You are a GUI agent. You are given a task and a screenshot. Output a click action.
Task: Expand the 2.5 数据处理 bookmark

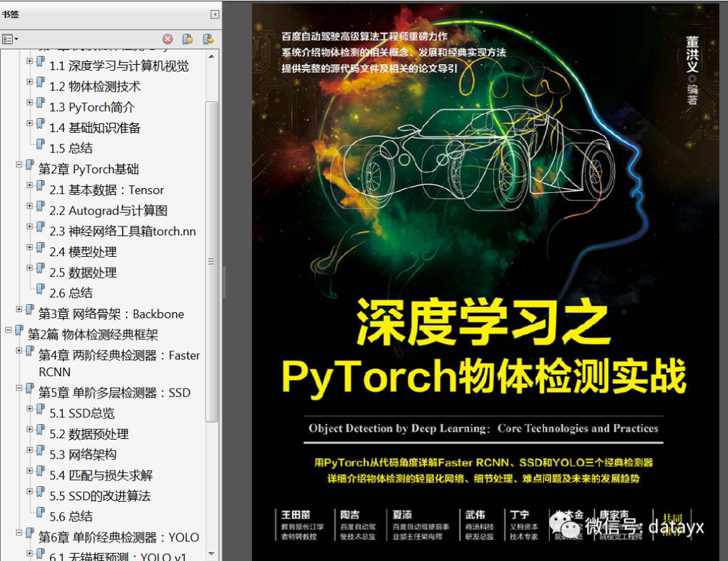[x=30, y=268]
